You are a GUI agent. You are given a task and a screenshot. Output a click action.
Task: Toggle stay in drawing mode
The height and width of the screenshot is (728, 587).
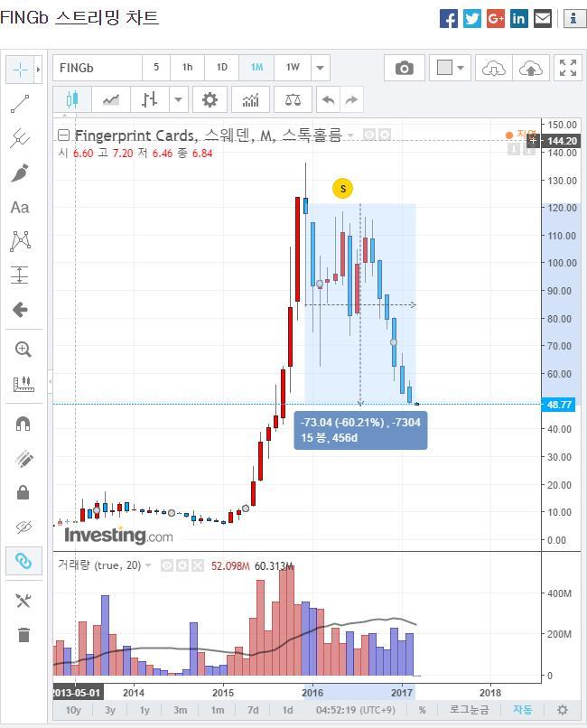coord(23,458)
